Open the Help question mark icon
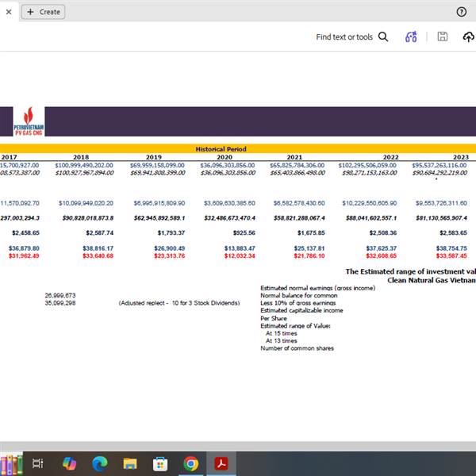This screenshot has width=476, height=476. (462, 12)
